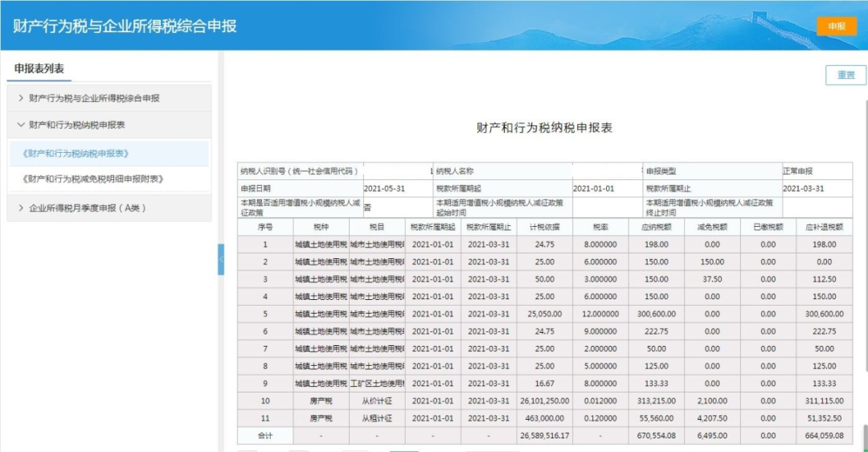Click 申报类型 value 正常申报
The image size is (868, 452).
tap(817, 171)
